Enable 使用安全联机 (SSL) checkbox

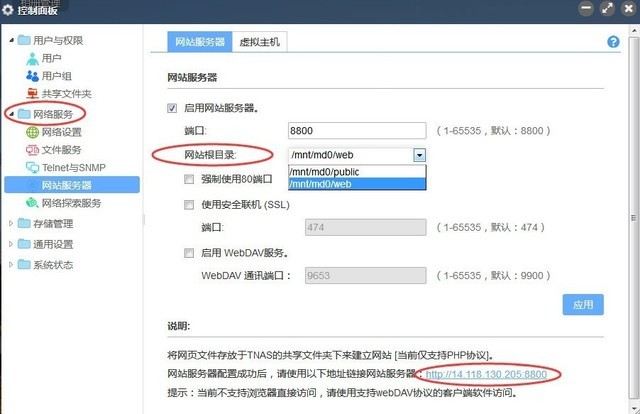189,205
